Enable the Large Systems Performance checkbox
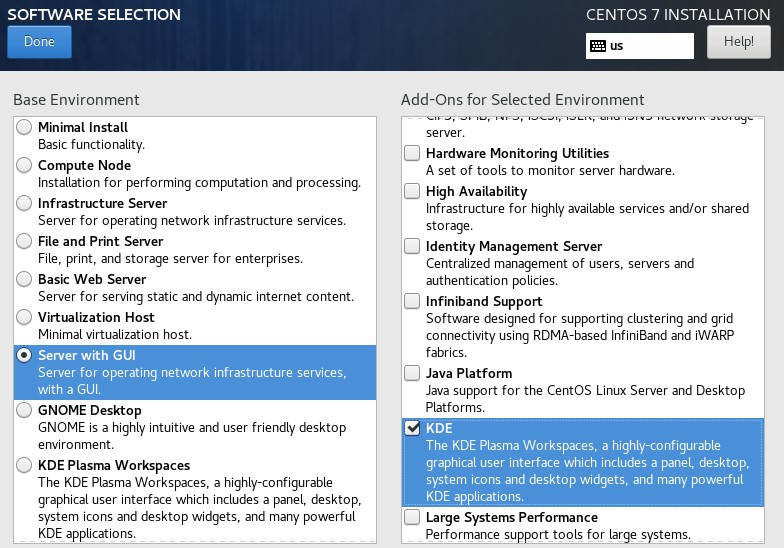This screenshot has height=548, width=784. [412, 517]
